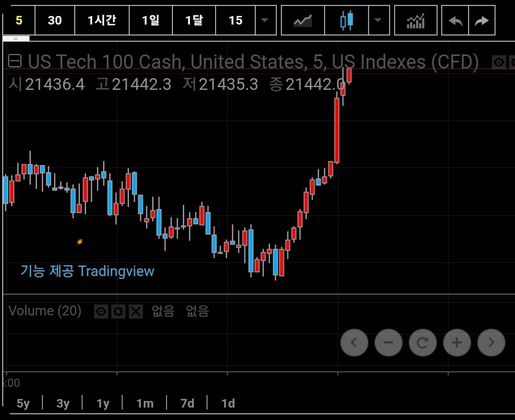Expand the time interval dropdown arrow

pos(265,20)
